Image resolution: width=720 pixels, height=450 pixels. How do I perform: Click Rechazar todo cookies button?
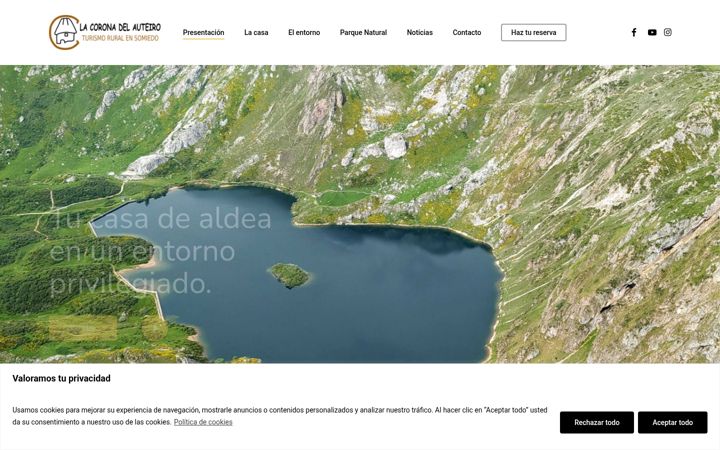(x=596, y=422)
